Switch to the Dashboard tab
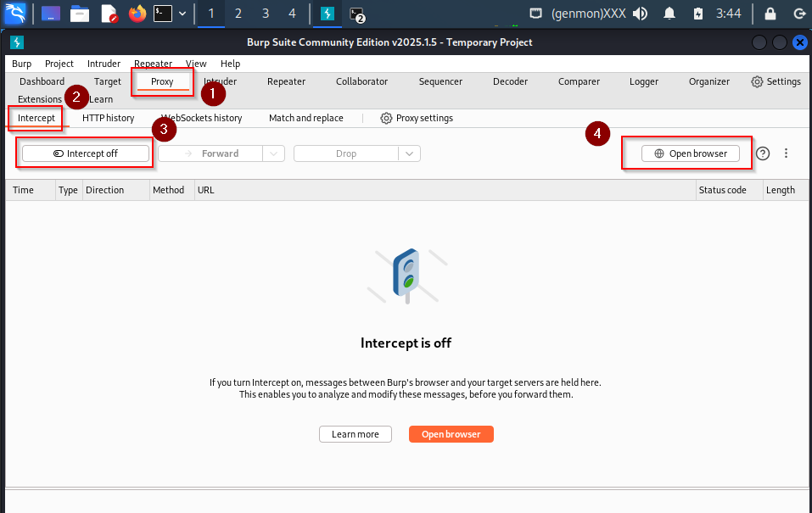Screen dimensions: 812x513 [x=42, y=81]
